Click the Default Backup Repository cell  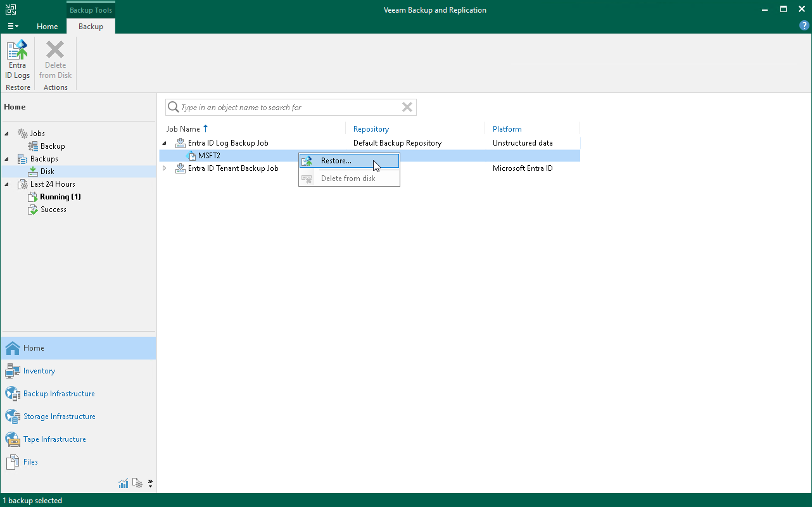coord(397,143)
